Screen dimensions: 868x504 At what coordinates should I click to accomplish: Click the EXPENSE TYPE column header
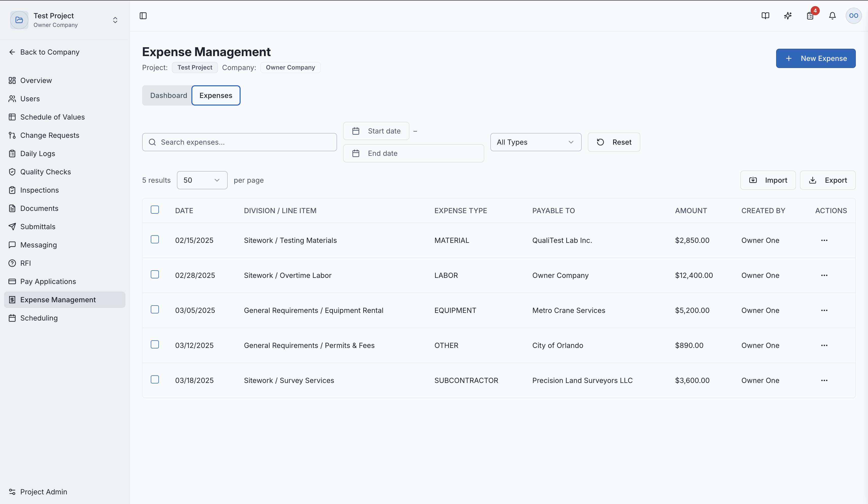460,210
